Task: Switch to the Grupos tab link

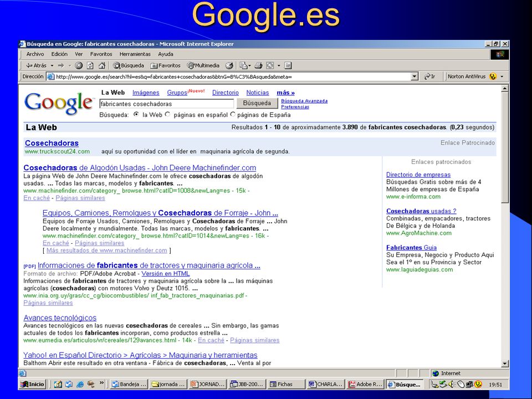Action: pos(177,93)
